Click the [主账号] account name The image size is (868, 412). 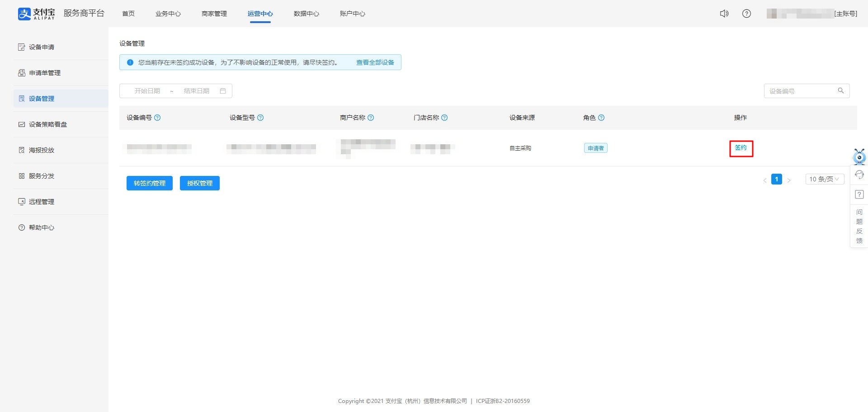(846, 14)
